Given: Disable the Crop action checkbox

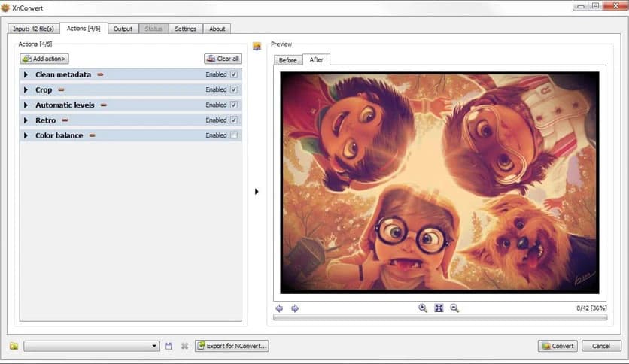Looking at the screenshot, I should coord(234,89).
